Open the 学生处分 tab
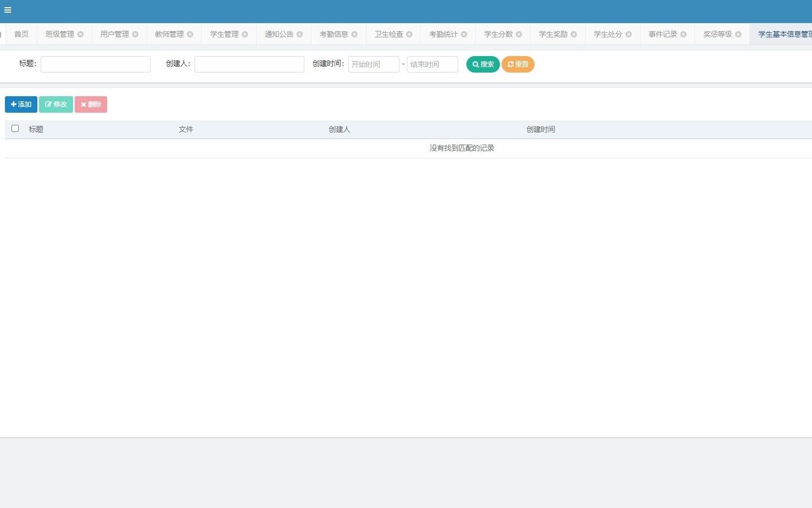812x508 pixels. (608, 34)
